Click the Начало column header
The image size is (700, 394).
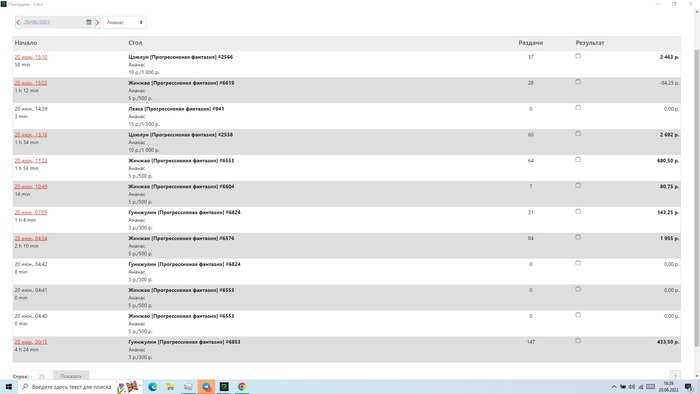26,43
